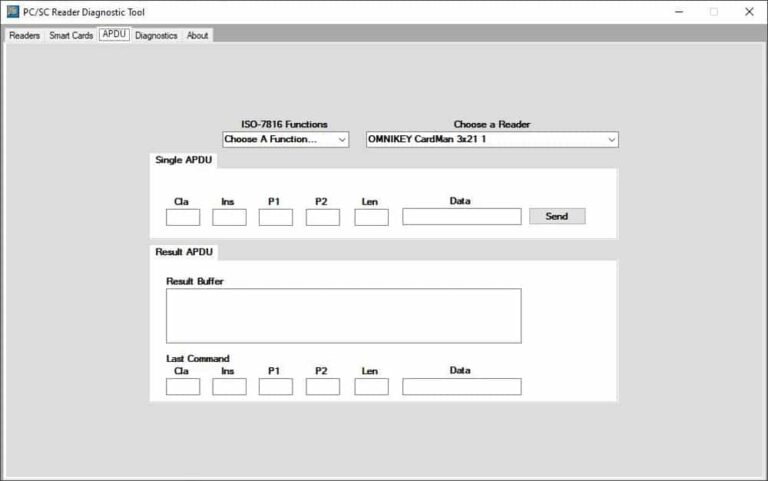Switch to the Readers tab
Image resolution: width=768 pixels, height=481 pixels.
click(x=24, y=35)
